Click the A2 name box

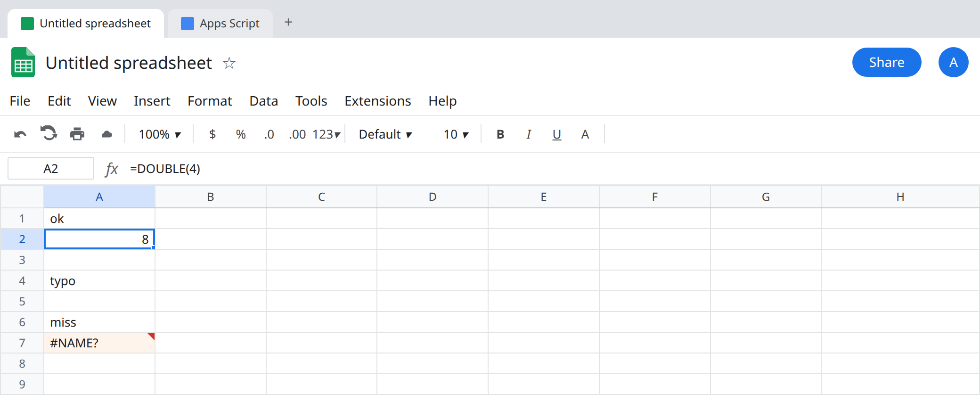tap(51, 169)
